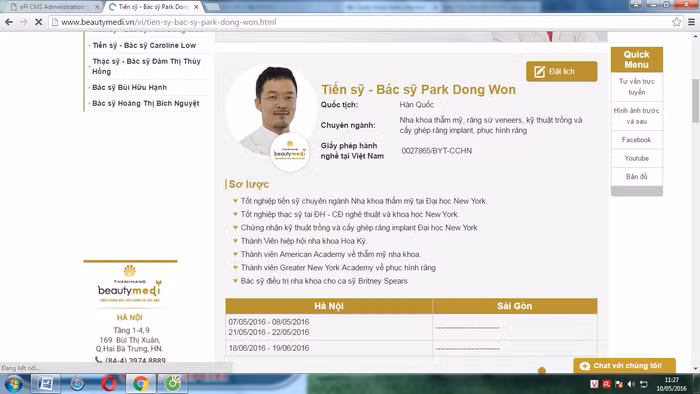Open Tư vấn trực tuyến in Quick Menu
The image size is (700, 394).
(x=637, y=87)
